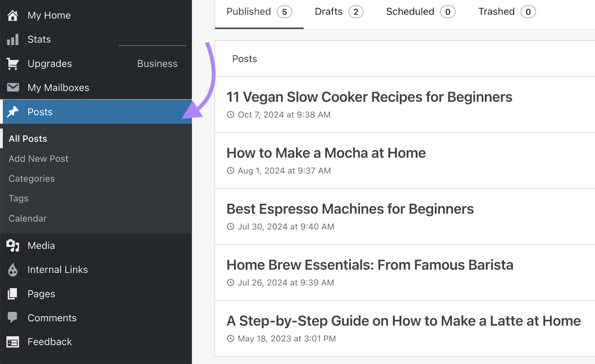Viewport: 595px width, 364px height.
Task: Switch to the Drafts tab
Action: point(338,12)
